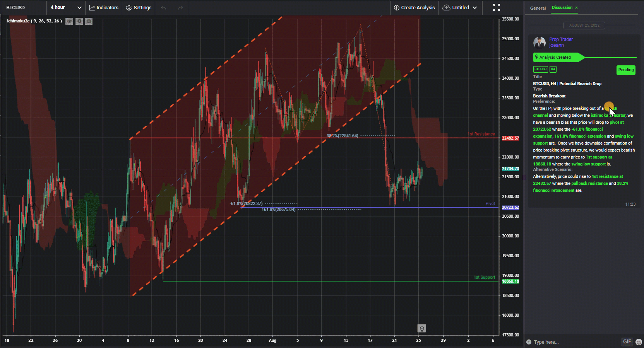This screenshot has width=644, height=348.
Task: Click the -61.8%(20822.37) fibonacci label
Action: 246,203
